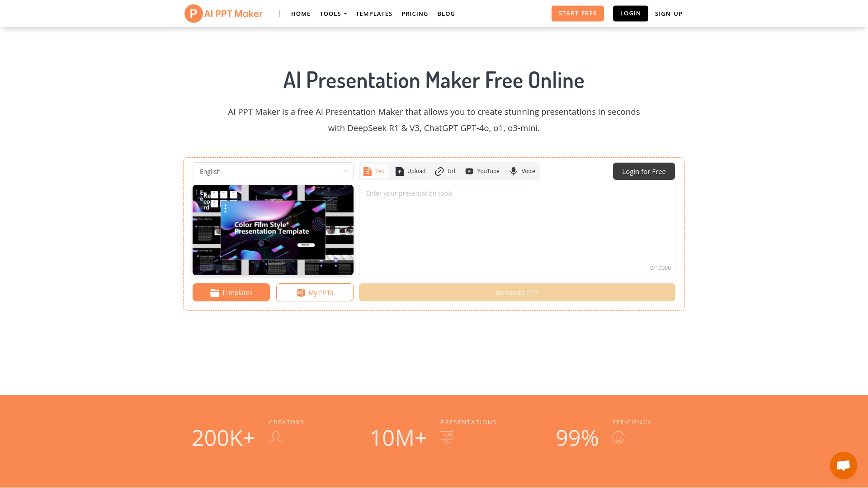Expand the TOOLS navigation menu
Image resolution: width=868 pixels, height=488 pixels.
pyautogui.click(x=333, y=13)
